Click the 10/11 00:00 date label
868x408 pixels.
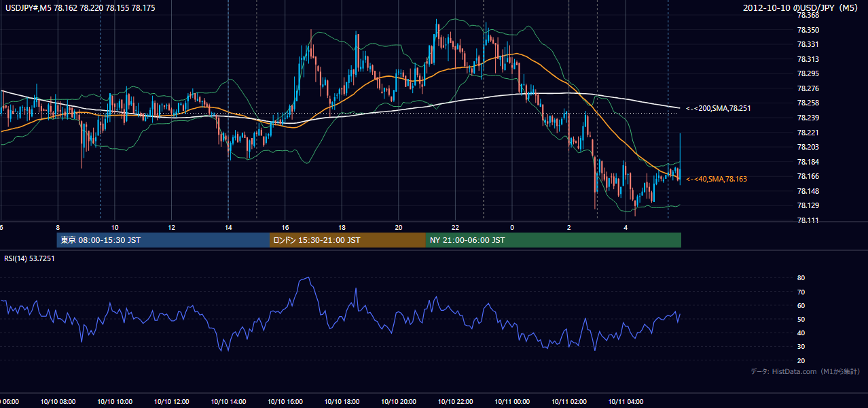[x=512, y=401]
